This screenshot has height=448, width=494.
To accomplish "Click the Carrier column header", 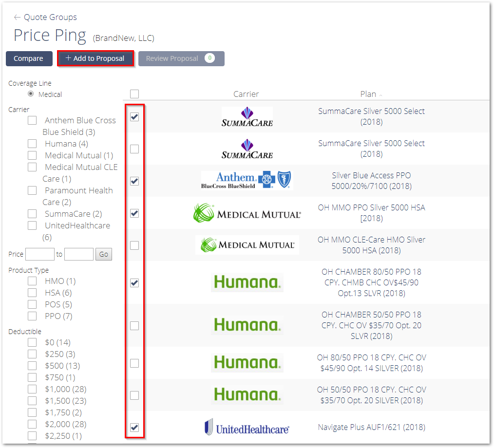I will tap(246, 94).
